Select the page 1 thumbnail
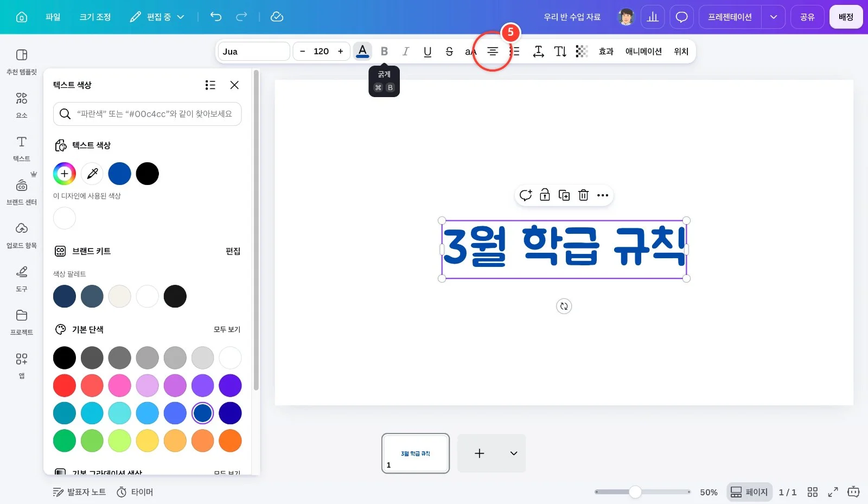This screenshot has width=868, height=504. [x=416, y=454]
